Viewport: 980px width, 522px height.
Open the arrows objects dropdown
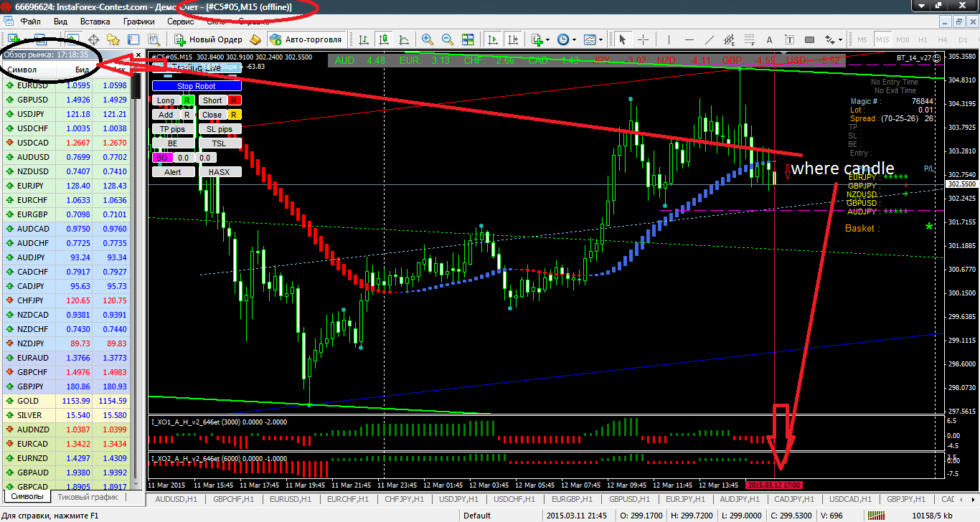833,39
